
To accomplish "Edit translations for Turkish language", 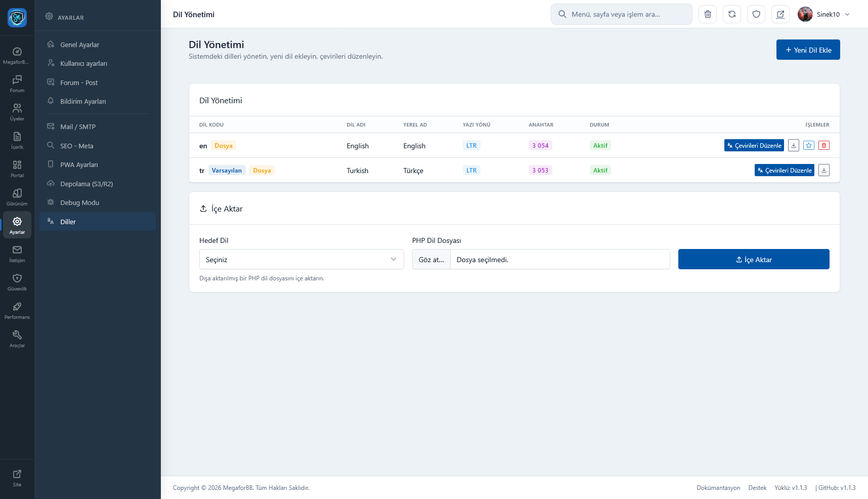I will coord(784,171).
